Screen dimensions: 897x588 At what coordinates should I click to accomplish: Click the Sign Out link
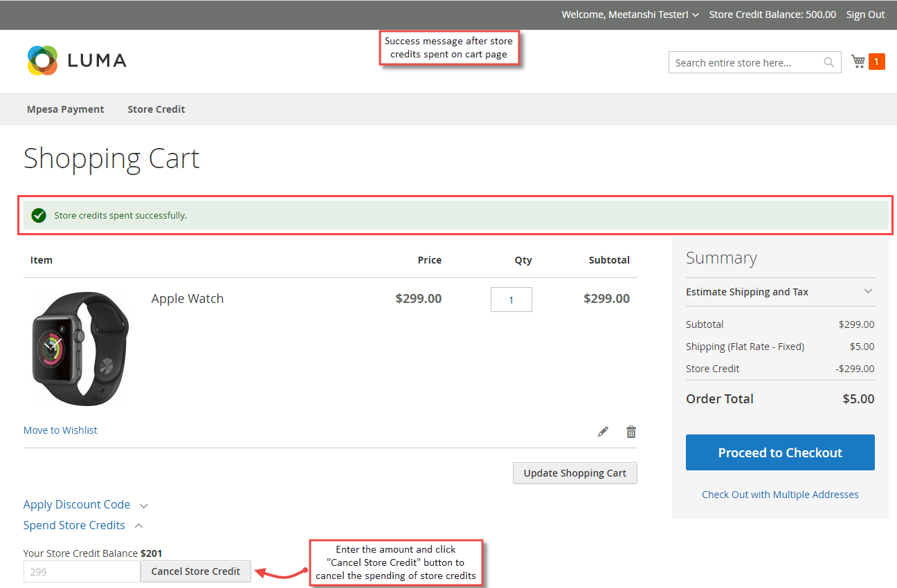point(865,15)
